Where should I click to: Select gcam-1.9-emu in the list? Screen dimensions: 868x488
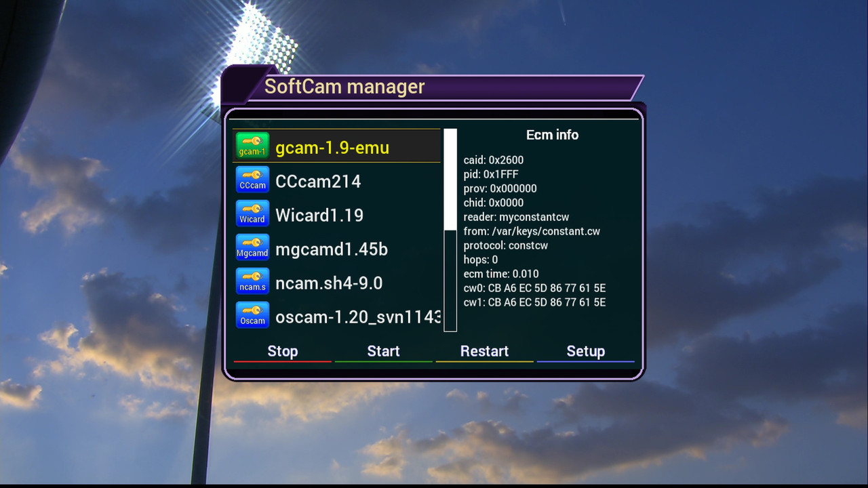[x=336, y=146]
